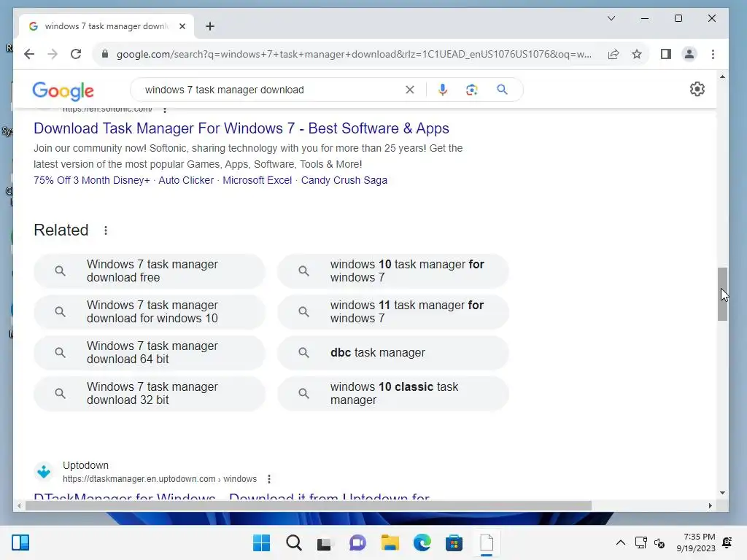The width and height of the screenshot is (747, 560).
Task: Search 'Windows 7 task manager download 64 bit'
Action: [149, 353]
